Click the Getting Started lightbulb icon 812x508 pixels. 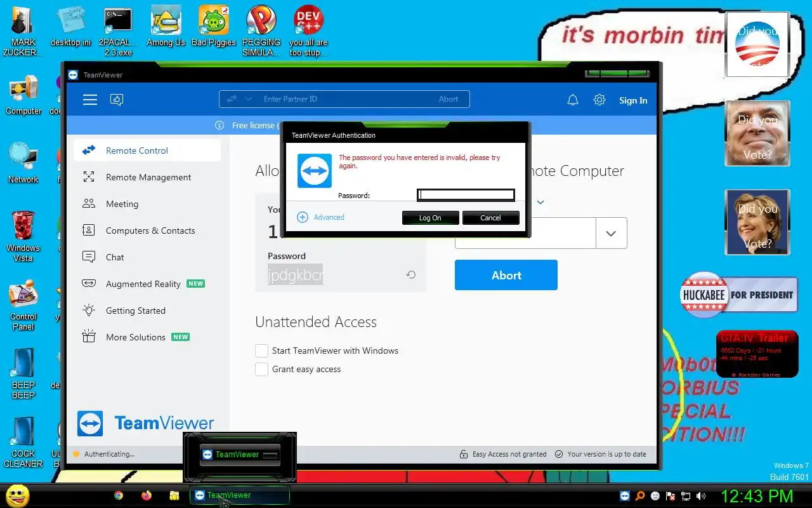click(89, 311)
